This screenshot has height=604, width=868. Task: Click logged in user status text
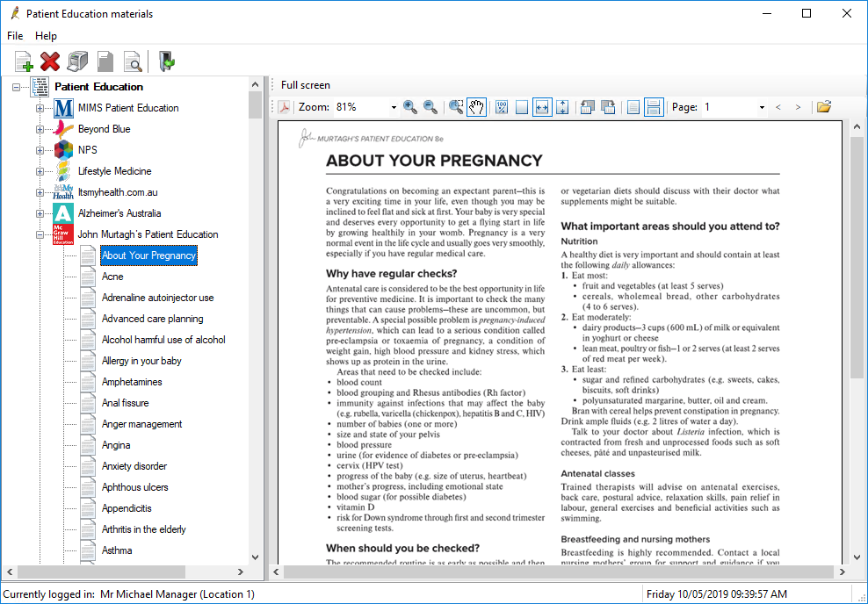coord(128,594)
